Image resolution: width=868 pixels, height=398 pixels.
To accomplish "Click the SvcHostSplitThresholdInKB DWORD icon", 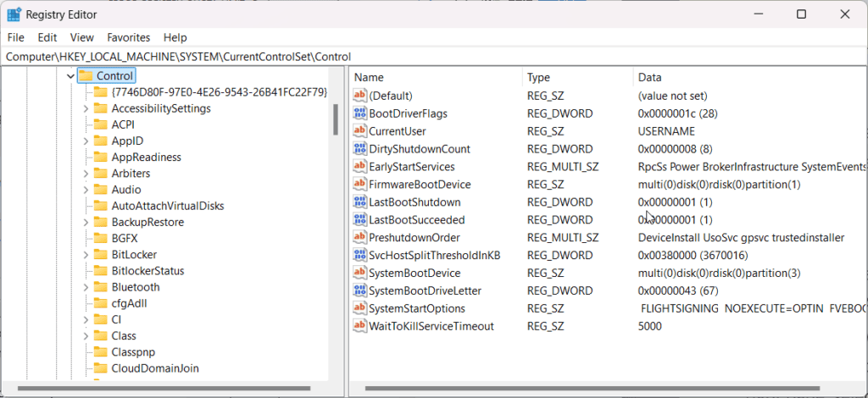I will click(359, 255).
